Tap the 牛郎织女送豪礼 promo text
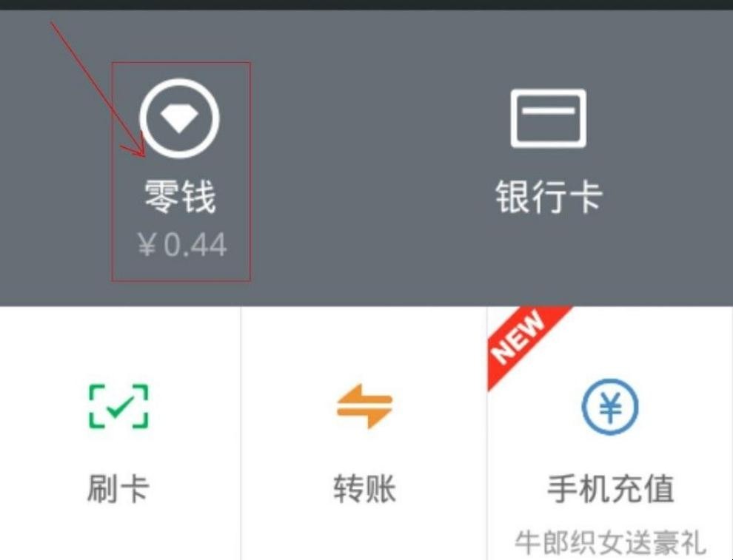733x560 pixels. (611, 542)
